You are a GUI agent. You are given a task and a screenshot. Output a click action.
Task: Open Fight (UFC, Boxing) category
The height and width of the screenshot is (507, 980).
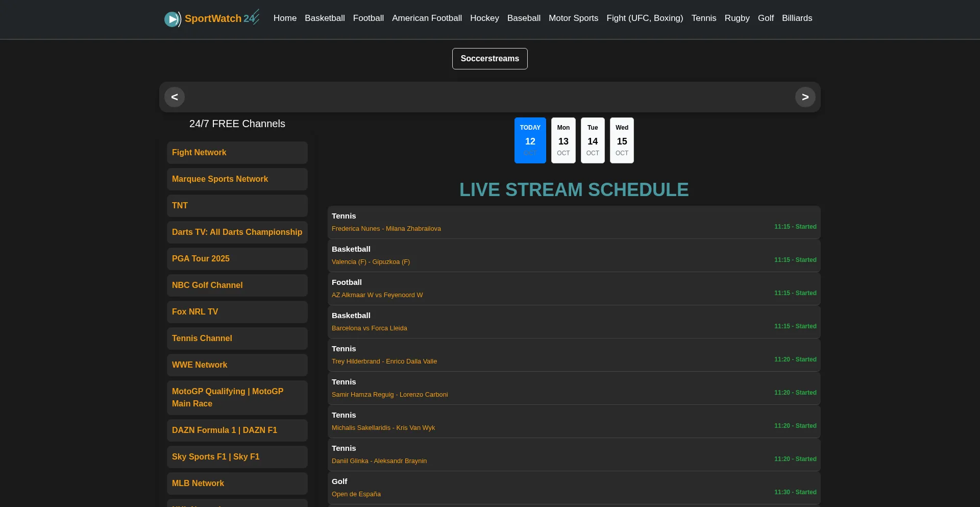pos(644,18)
